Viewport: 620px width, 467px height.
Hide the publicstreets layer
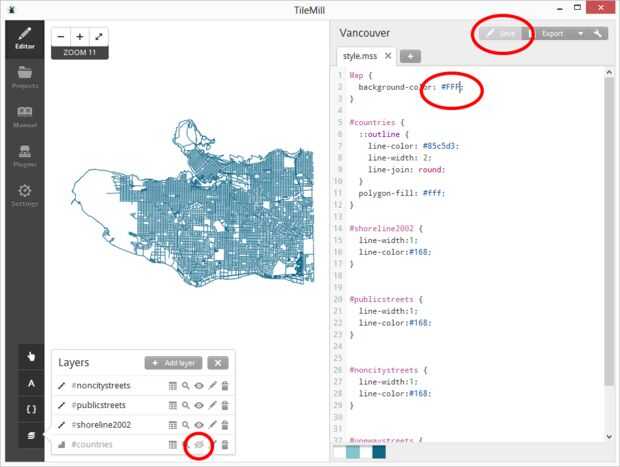click(199, 405)
